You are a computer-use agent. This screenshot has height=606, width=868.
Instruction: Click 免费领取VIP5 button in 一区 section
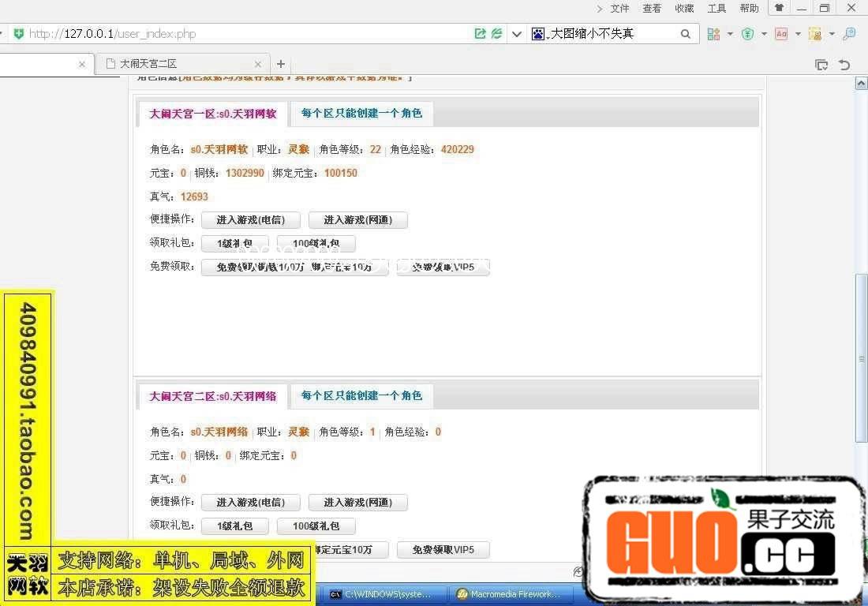[x=443, y=267]
